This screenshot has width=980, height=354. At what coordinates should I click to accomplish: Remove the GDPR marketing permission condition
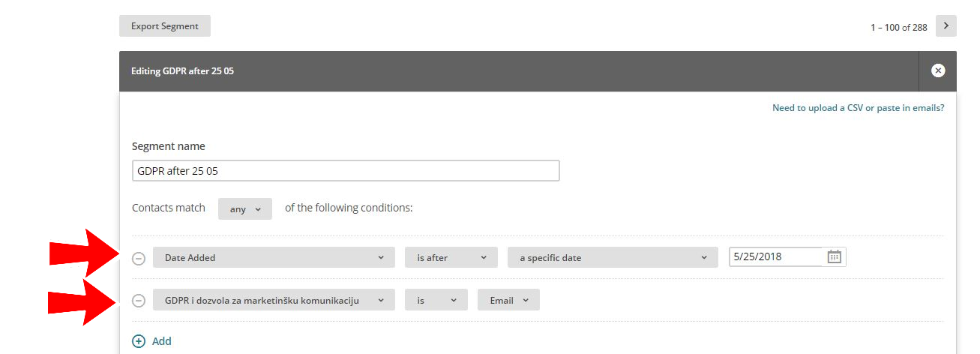[139, 301]
